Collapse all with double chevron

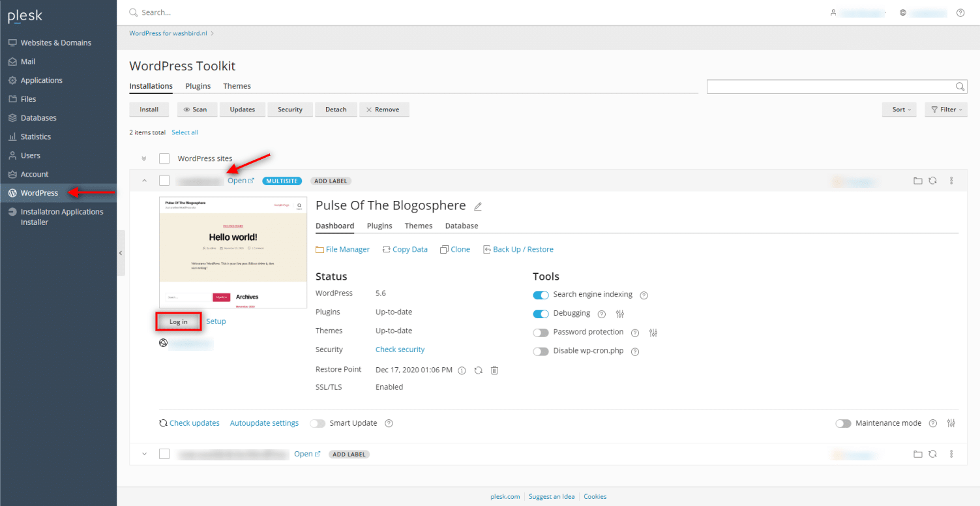point(144,158)
